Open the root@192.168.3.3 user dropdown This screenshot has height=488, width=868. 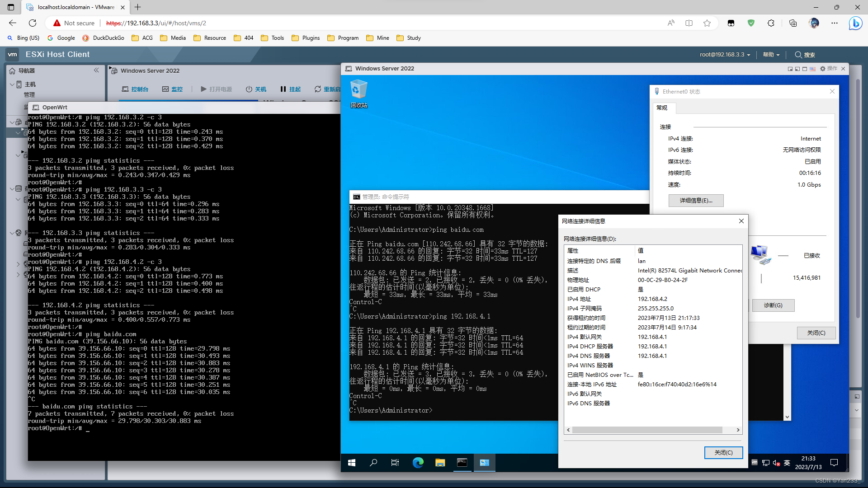(723, 54)
